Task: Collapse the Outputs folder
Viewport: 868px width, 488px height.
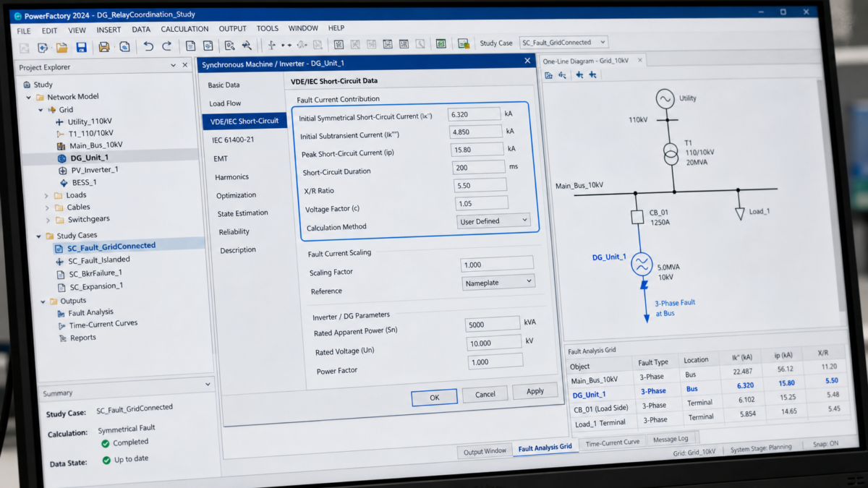Action: coord(43,301)
